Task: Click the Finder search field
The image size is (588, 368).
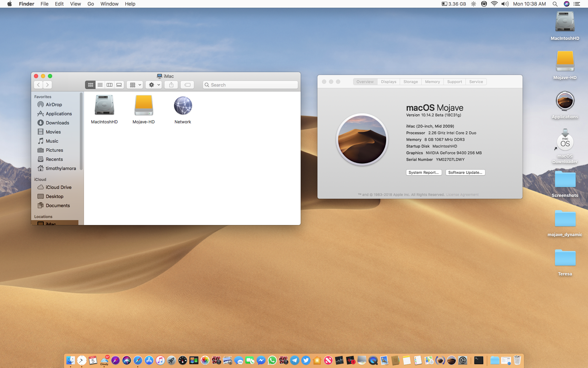Action: pos(250,85)
